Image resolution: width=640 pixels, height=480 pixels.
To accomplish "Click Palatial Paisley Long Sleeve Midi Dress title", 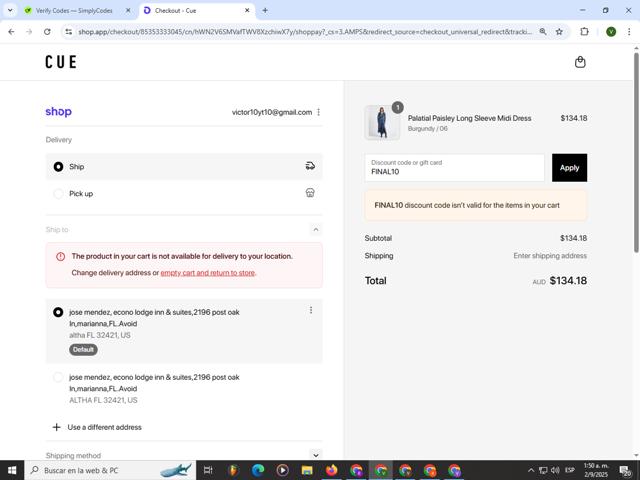I will coord(469,118).
